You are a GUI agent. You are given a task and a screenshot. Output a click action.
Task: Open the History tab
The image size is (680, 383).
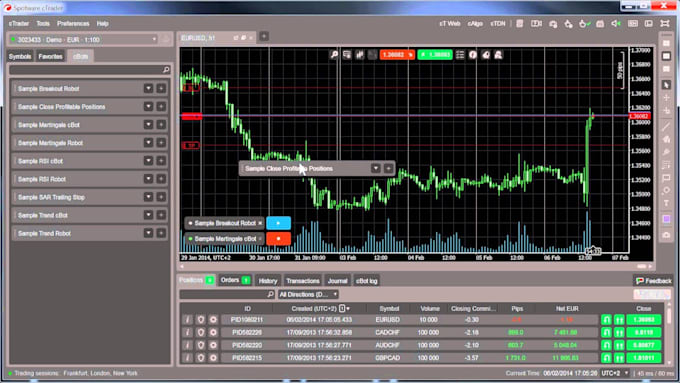(x=268, y=281)
